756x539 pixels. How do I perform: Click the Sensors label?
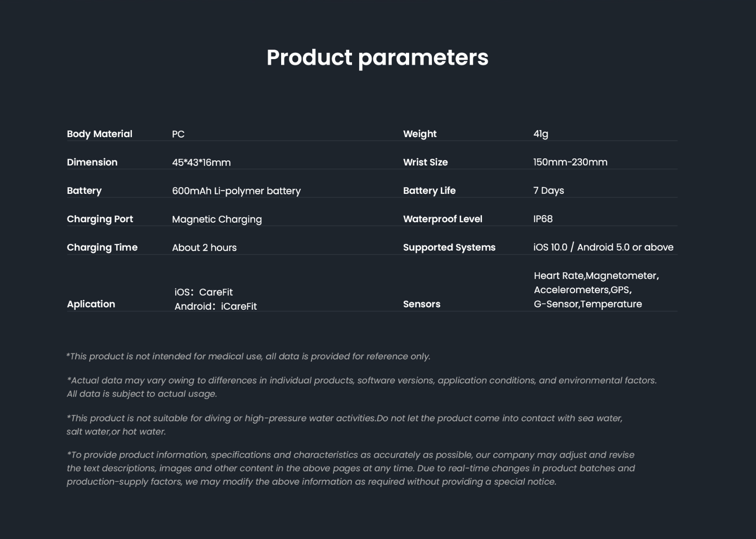click(x=421, y=304)
